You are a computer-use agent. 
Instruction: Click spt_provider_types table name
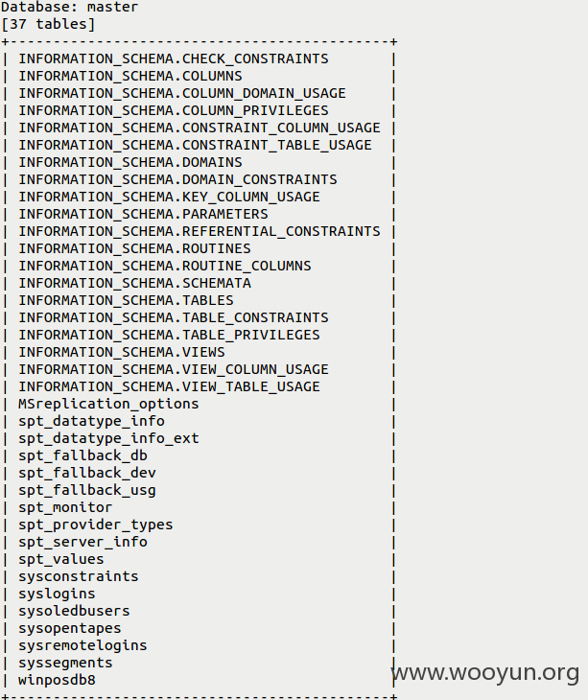click(96, 525)
